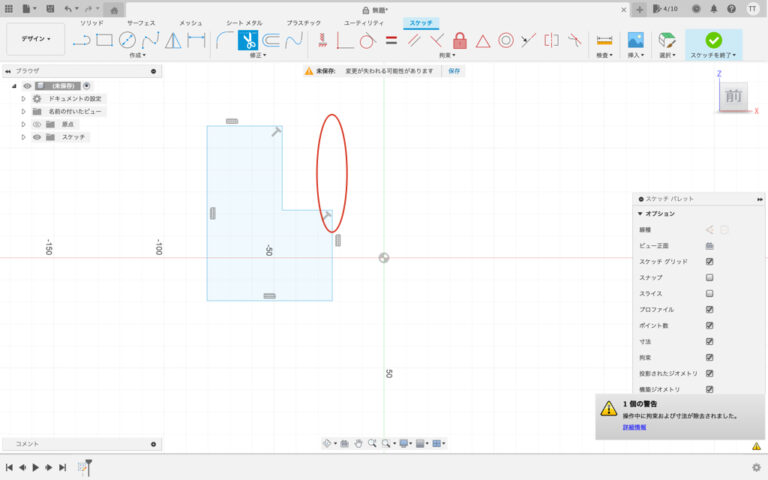Select the Fillet tool
The width and height of the screenshot is (768, 480).
[225, 41]
